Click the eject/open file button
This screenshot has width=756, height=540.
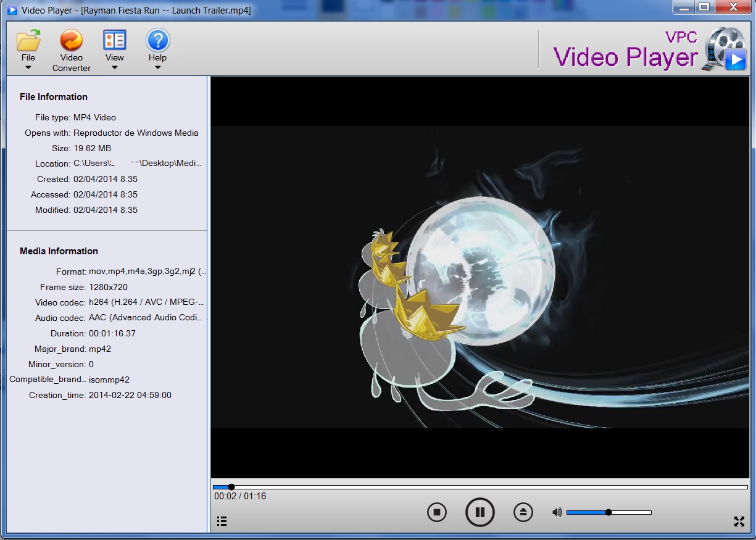523,512
